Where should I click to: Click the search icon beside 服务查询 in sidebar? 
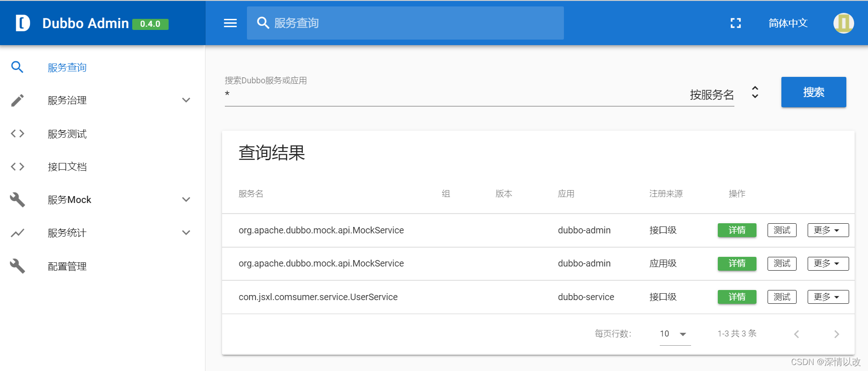click(x=18, y=67)
